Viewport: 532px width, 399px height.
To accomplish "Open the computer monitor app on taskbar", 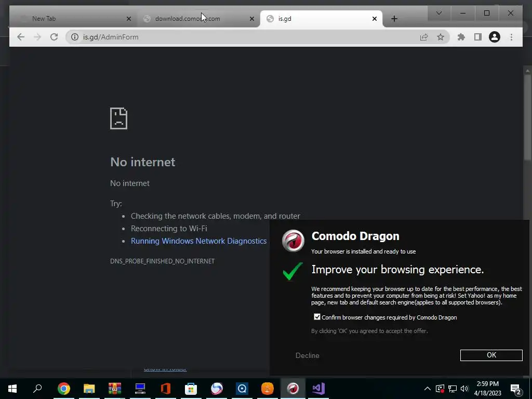I will coord(140,389).
